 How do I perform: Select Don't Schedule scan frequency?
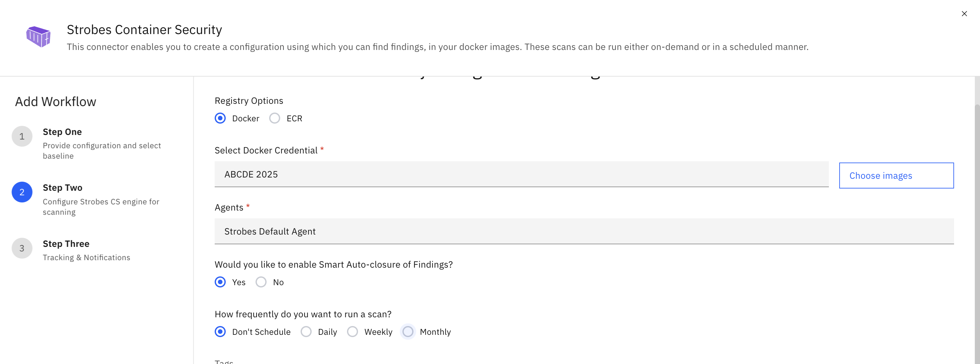coord(220,332)
